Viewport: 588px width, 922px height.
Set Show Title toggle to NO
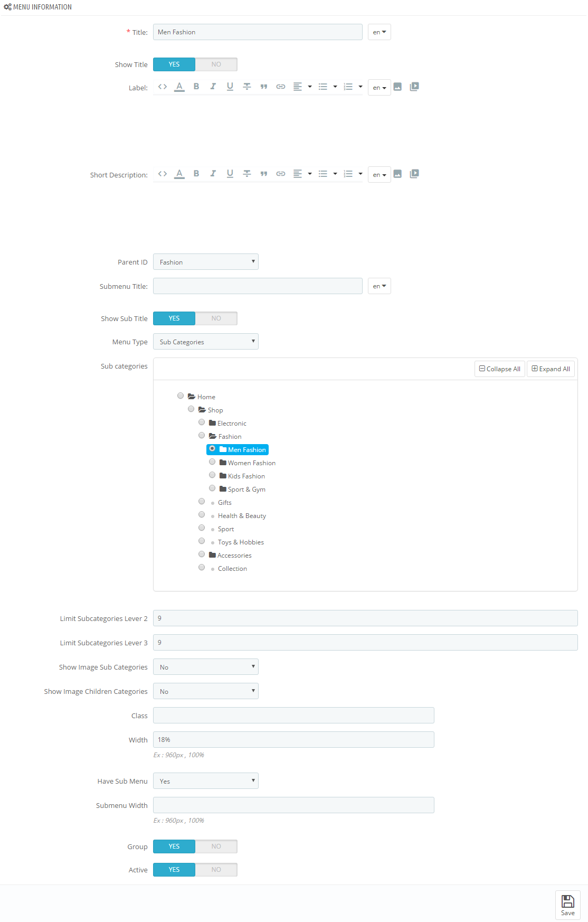[216, 64]
